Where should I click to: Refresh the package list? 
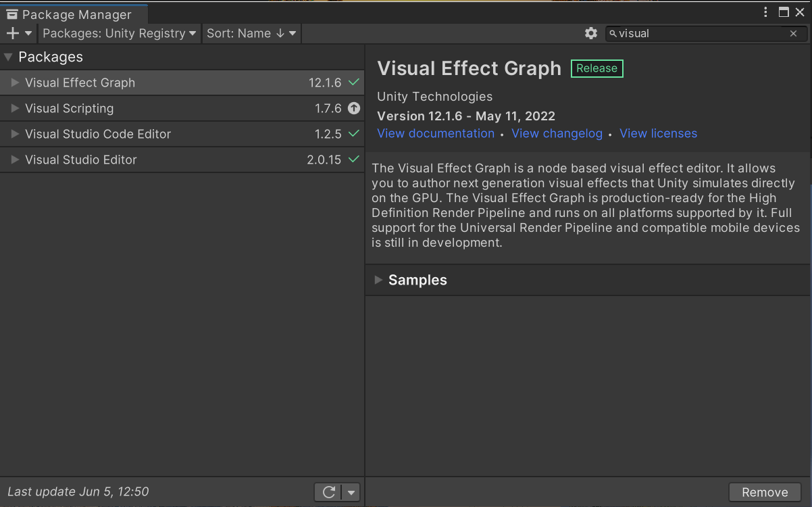click(x=329, y=492)
